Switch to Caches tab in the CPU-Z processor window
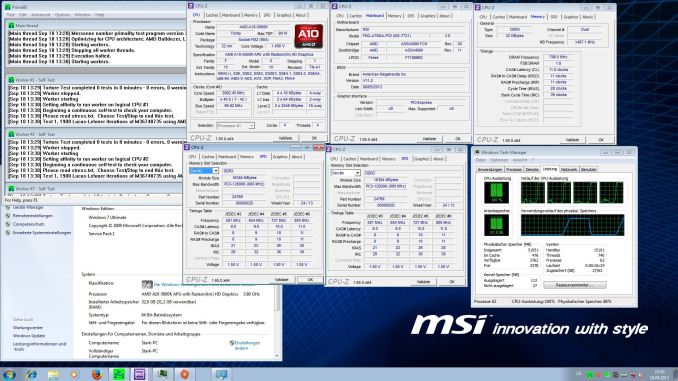Image resolution: width=678 pixels, height=381 pixels. pyautogui.click(x=211, y=15)
